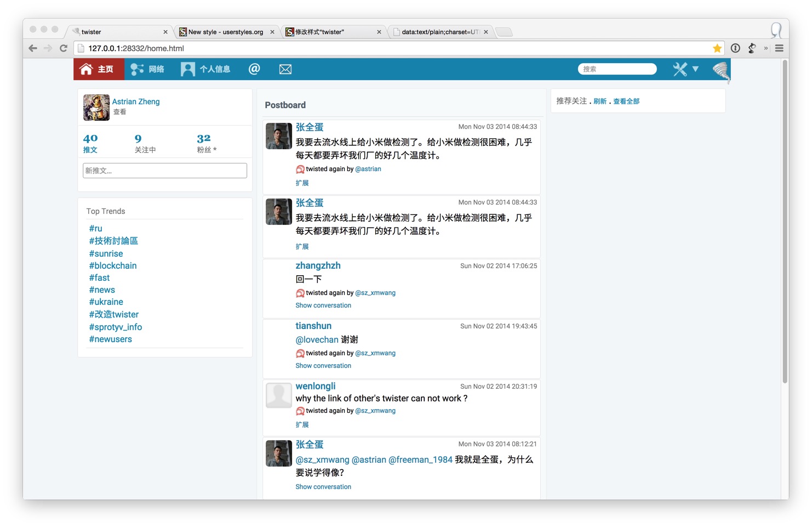Open tianshun user profile
This screenshot has height=527, width=812.
click(313, 326)
